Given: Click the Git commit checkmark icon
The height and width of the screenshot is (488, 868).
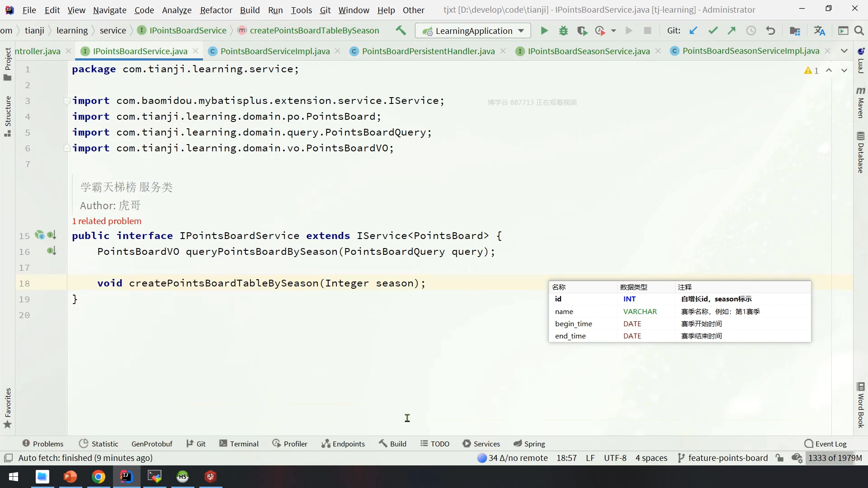Looking at the screenshot, I should point(713,31).
